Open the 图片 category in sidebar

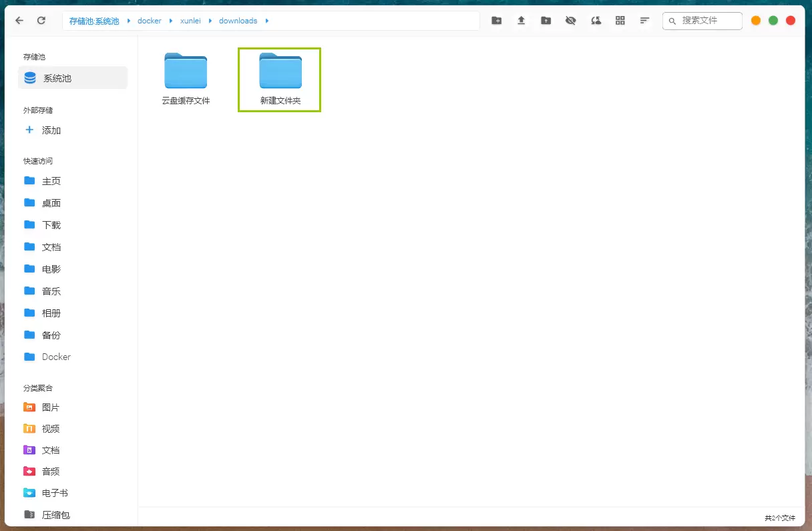pos(50,407)
